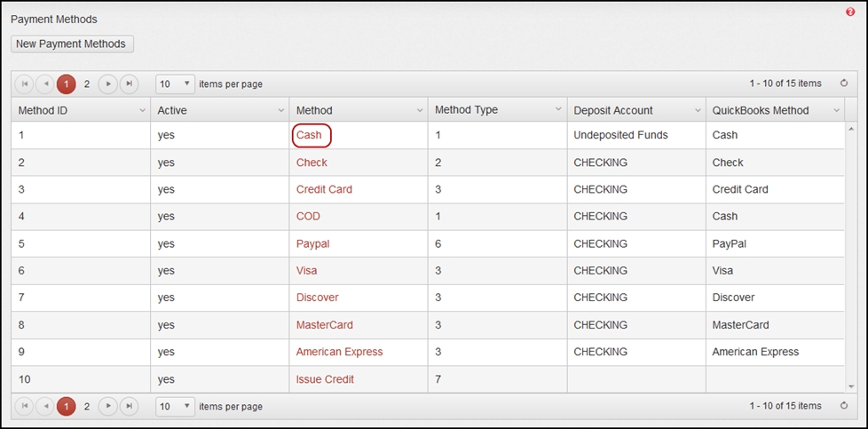Open the Credit Card payment method link
The width and height of the screenshot is (868, 429).
pyautogui.click(x=324, y=189)
